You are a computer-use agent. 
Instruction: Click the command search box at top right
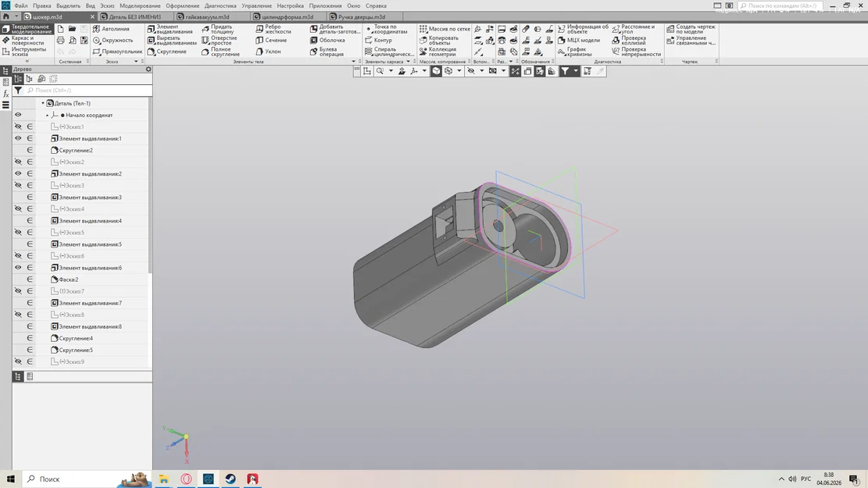pos(780,5)
